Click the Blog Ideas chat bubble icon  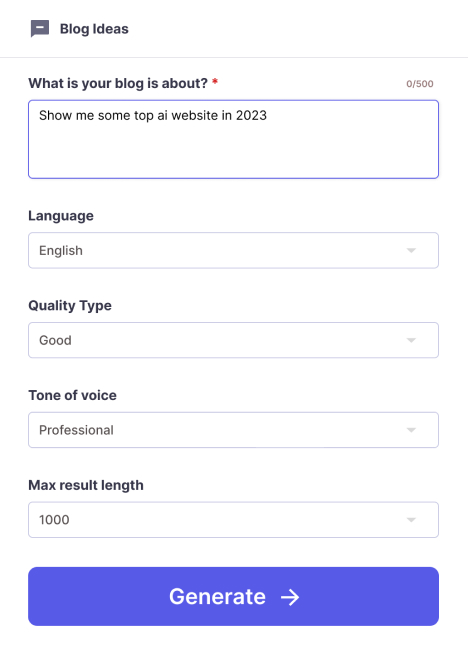(x=40, y=29)
